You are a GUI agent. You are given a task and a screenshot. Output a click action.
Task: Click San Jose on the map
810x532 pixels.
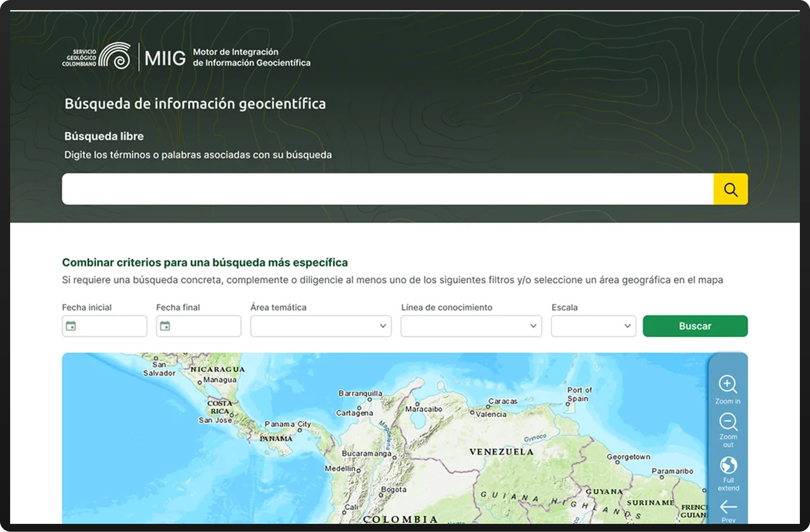coord(215,420)
